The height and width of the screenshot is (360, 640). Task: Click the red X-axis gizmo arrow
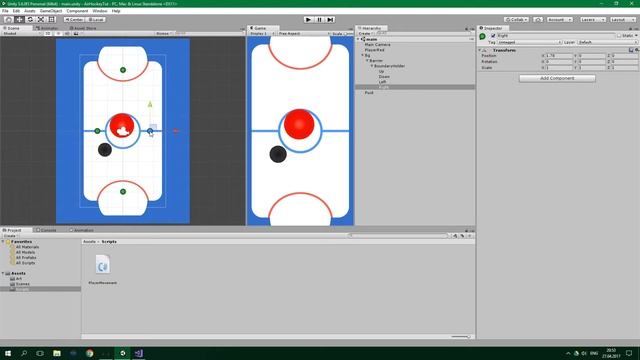point(176,131)
